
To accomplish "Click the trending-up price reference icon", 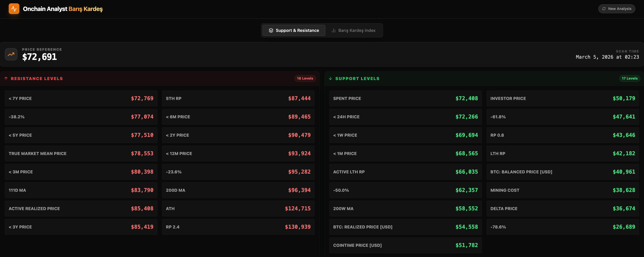I will [11, 54].
